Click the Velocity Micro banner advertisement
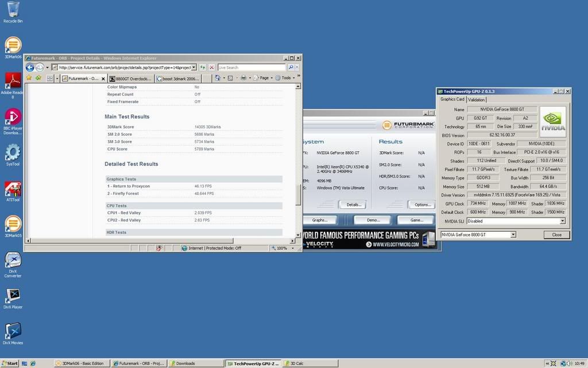Screen dimensions: 588x368 pos(369,239)
